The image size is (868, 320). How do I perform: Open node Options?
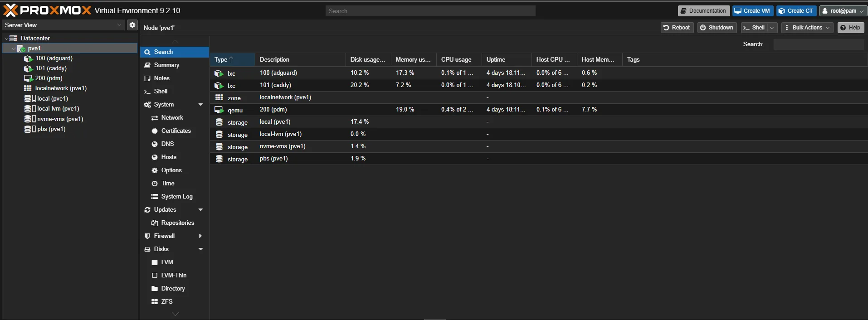click(x=174, y=170)
